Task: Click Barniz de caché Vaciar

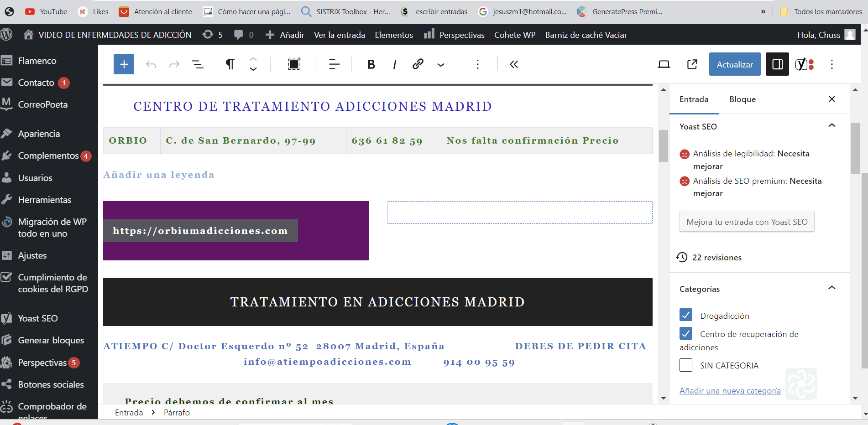Action: tap(586, 35)
